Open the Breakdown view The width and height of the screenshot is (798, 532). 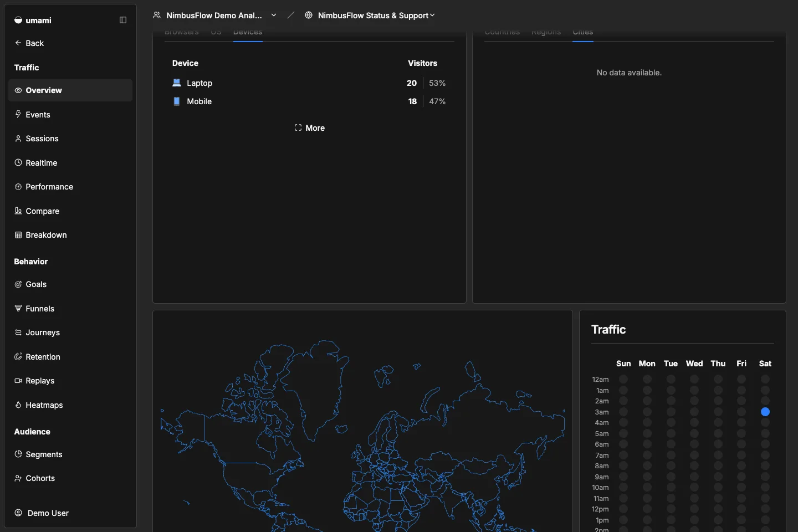coord(70,235)
